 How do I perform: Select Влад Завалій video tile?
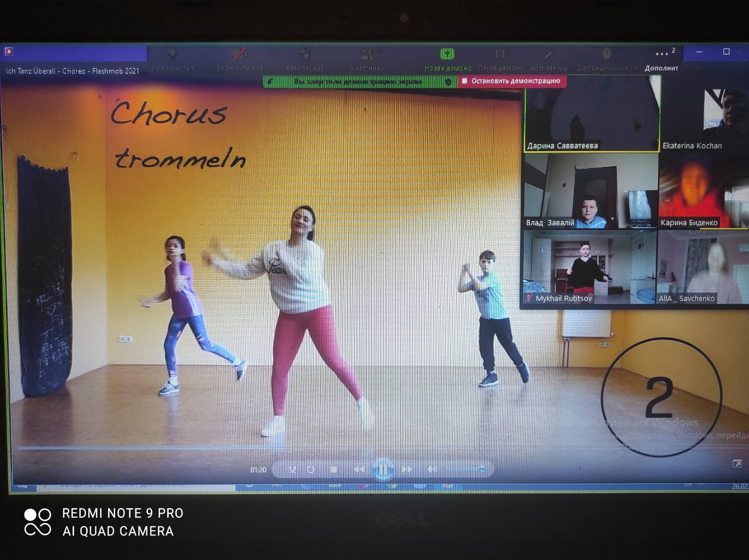click(x=591, y=191)
